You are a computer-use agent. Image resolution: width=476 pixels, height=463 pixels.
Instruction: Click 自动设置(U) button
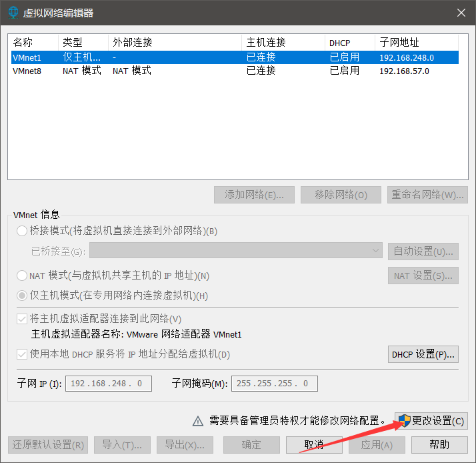point(423,252)
